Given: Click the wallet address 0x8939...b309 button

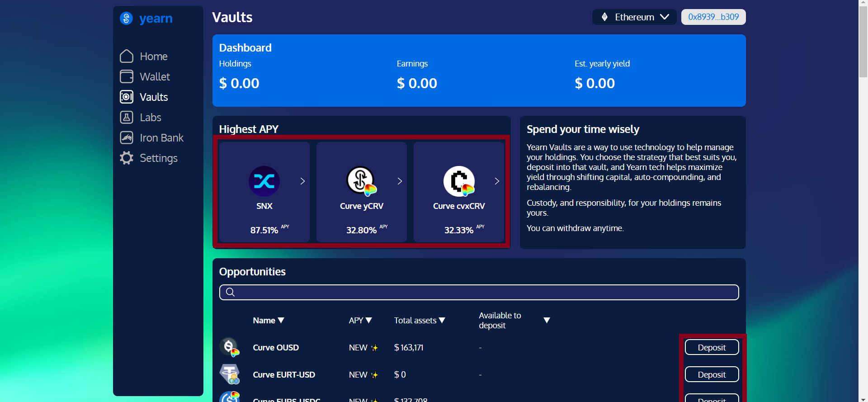Looking at the screenshot, I should point(713,17).
